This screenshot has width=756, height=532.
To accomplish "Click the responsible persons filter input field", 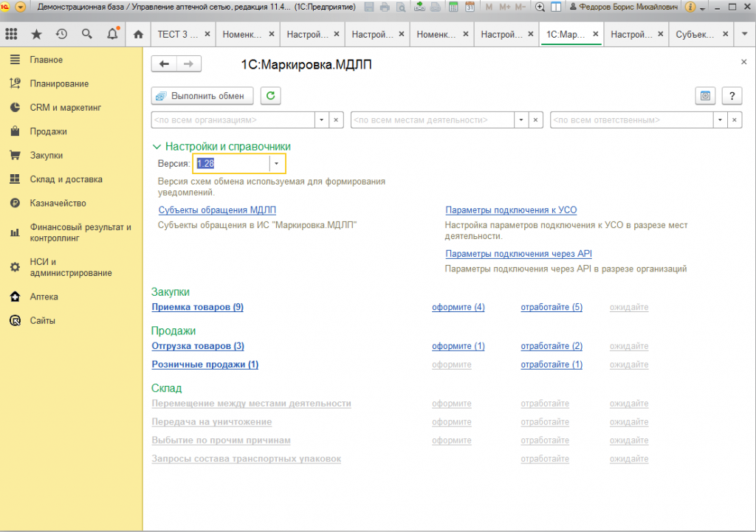I will [632, 120].
